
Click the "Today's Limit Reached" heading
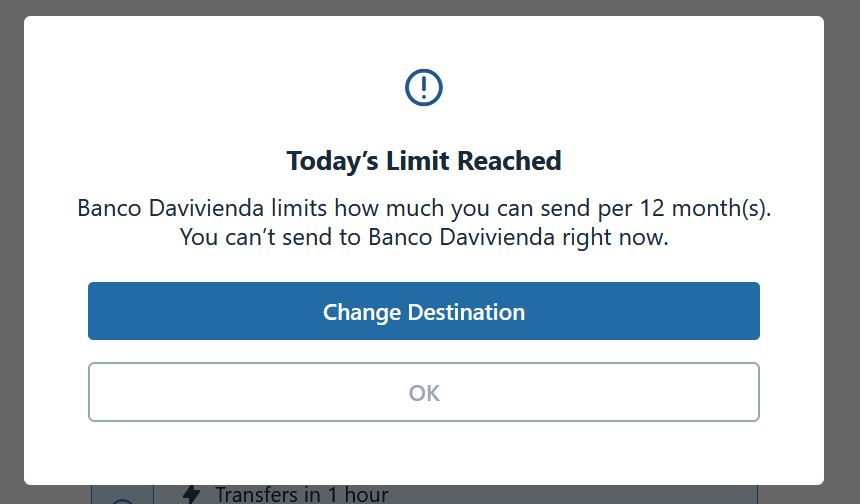point(423,161)
